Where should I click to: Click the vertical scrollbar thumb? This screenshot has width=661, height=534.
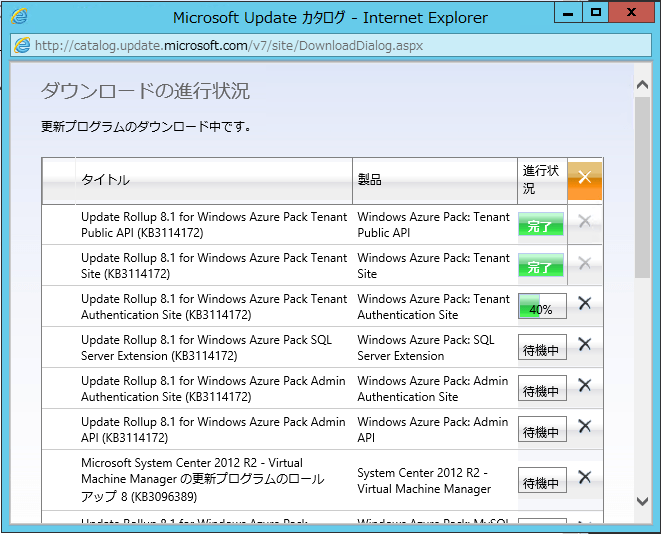point(642,187)
